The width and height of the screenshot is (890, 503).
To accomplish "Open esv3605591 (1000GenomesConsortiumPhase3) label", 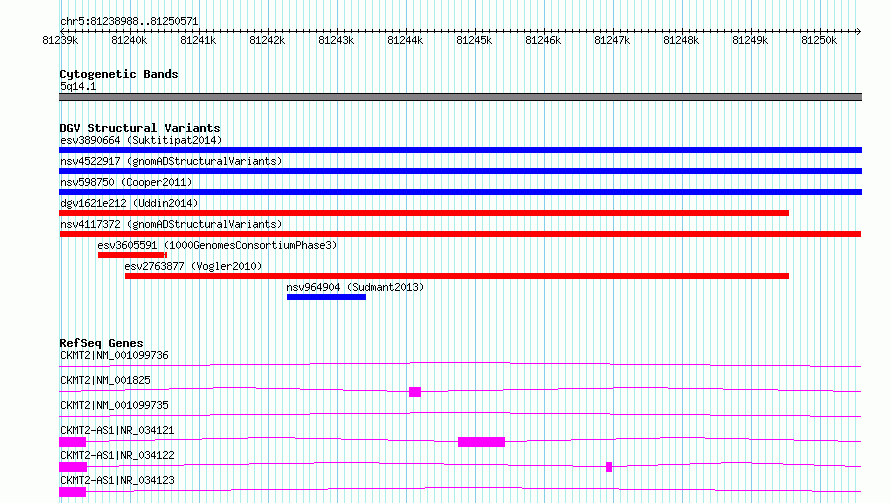I will point(217,245).
